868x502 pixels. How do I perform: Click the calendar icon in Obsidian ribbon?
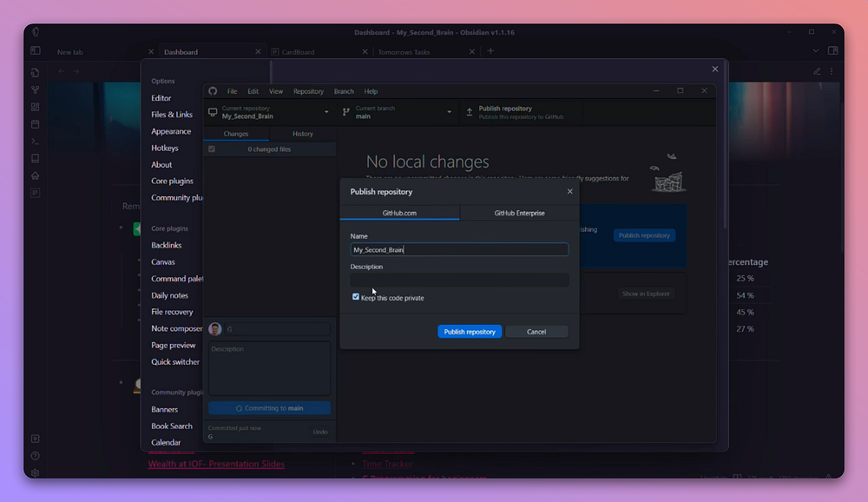36,124
